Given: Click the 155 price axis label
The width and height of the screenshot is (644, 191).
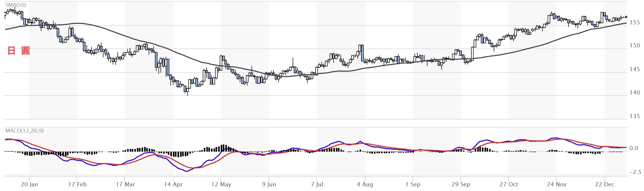Looking at the screenshot, I should [x=635, y=22].
